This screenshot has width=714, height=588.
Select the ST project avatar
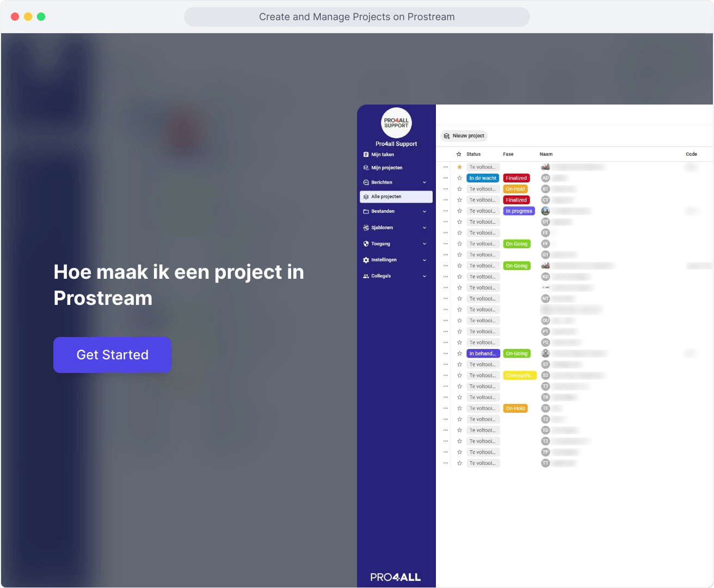(545, 364)
